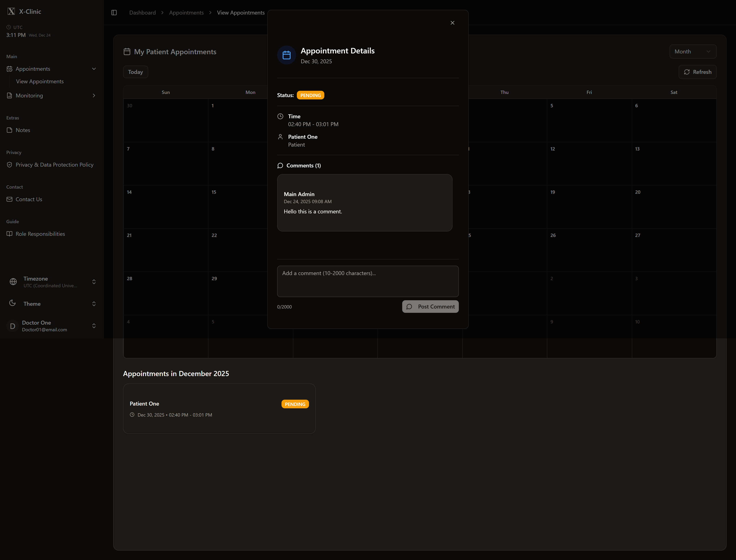Click the Post Comment button

[430, 307]
